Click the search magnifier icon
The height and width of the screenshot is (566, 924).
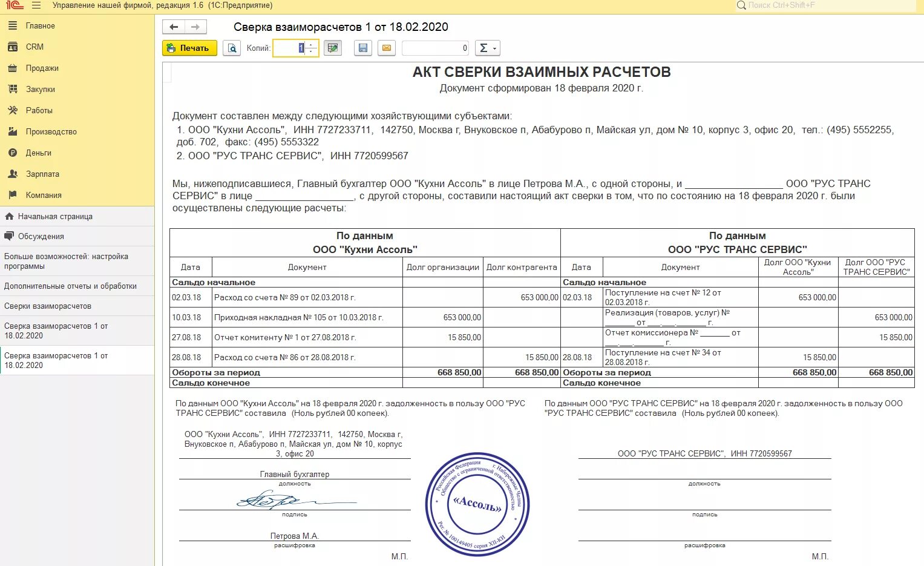point(741,5)
